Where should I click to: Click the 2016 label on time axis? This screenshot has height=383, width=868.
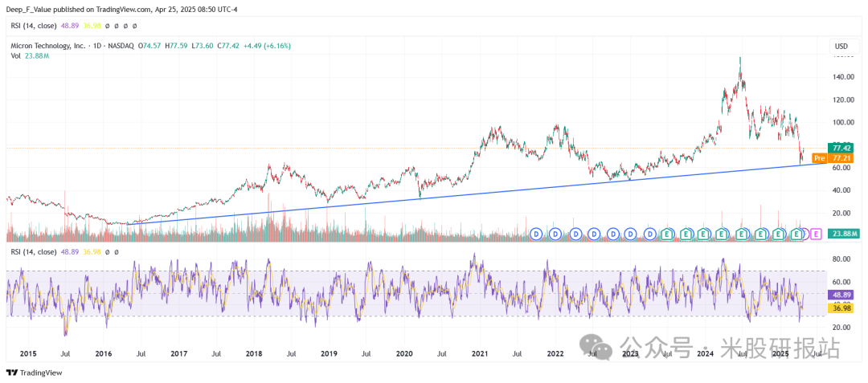click(x=104, y=352)
